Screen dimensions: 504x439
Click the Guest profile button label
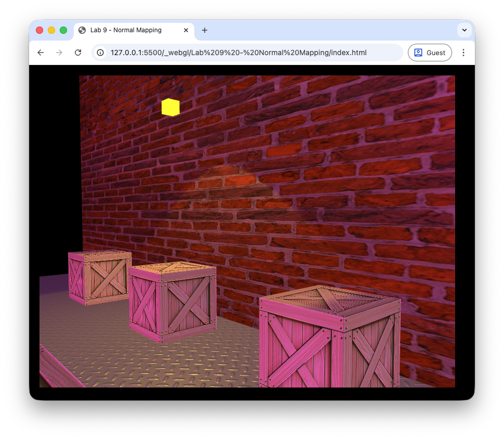[x=436, y=53]
